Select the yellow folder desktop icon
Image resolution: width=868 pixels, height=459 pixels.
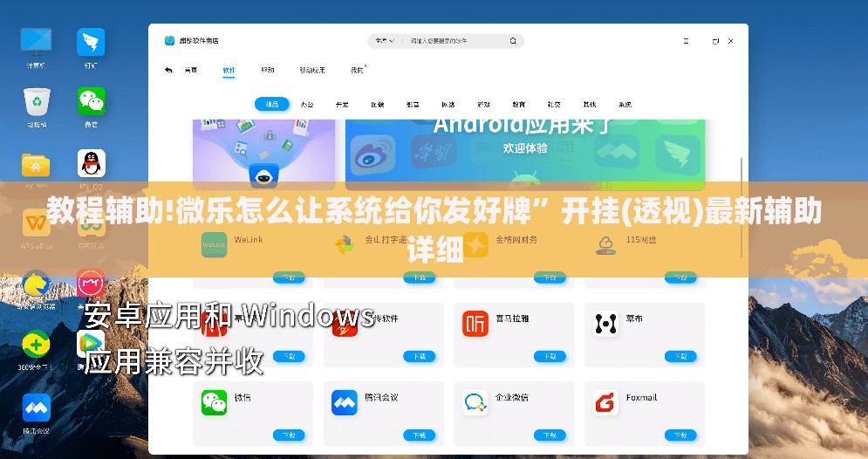click(x=36, y=165)
